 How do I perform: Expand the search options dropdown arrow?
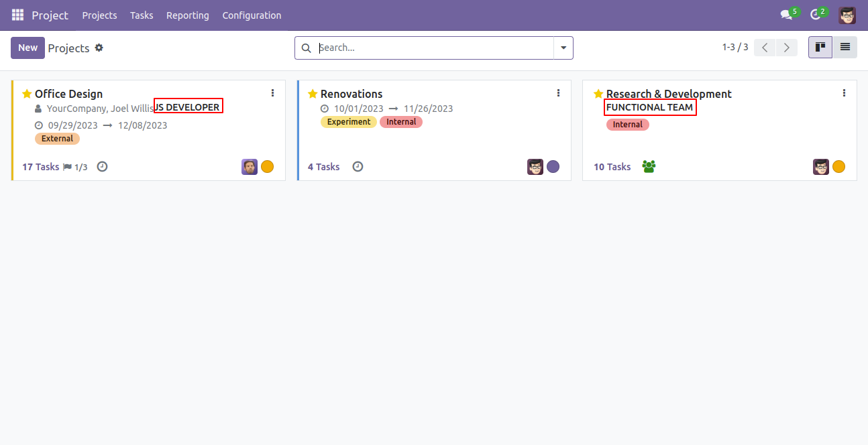[x=563, y=48]
